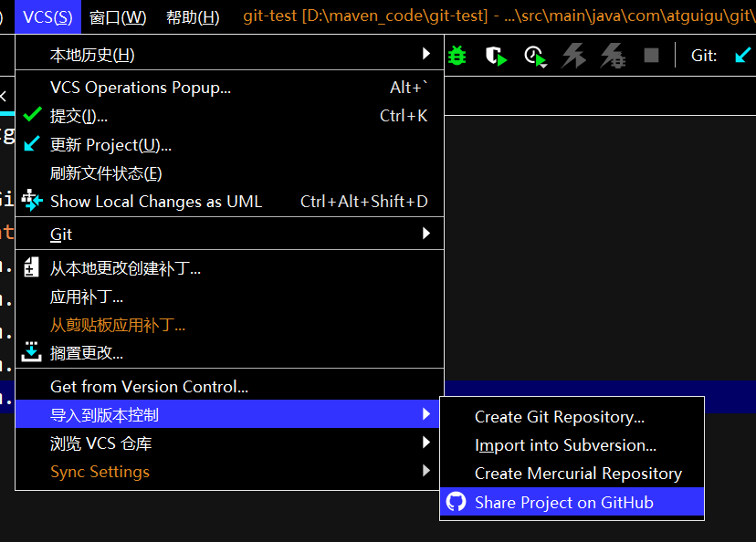The image size is (756, 542).
Task: Run with Coverage shield icon
Action: click(x=496, y=56)
